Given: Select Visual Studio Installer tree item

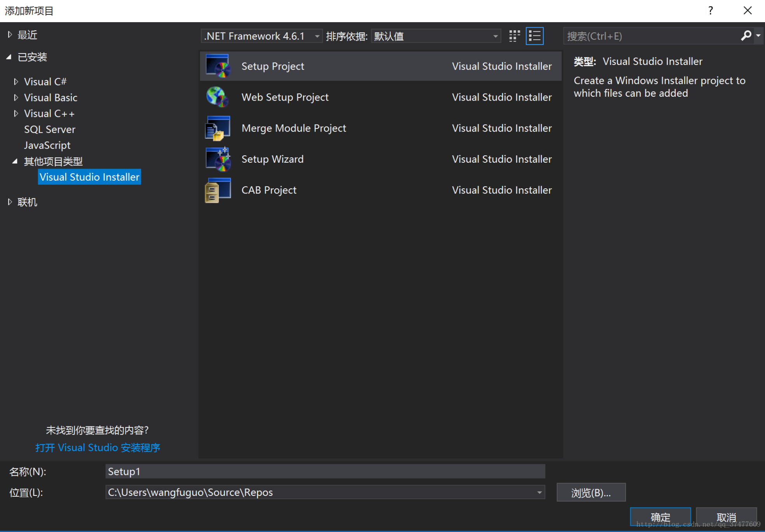Looking at the screenshot, I should (x=89, y=177).
